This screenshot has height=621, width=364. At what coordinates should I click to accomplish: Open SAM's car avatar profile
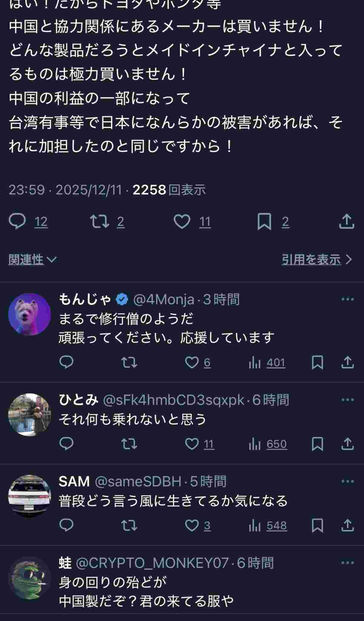click(29, 496)
